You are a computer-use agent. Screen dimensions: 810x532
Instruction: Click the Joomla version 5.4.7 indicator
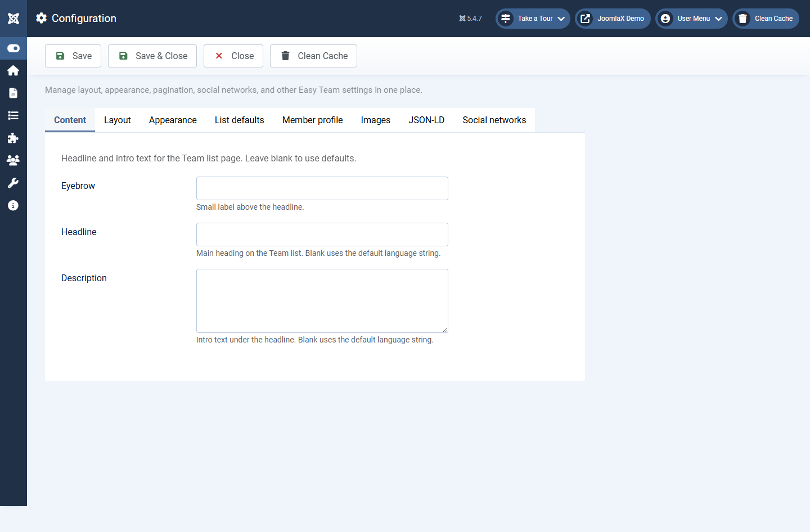[470, 19]
